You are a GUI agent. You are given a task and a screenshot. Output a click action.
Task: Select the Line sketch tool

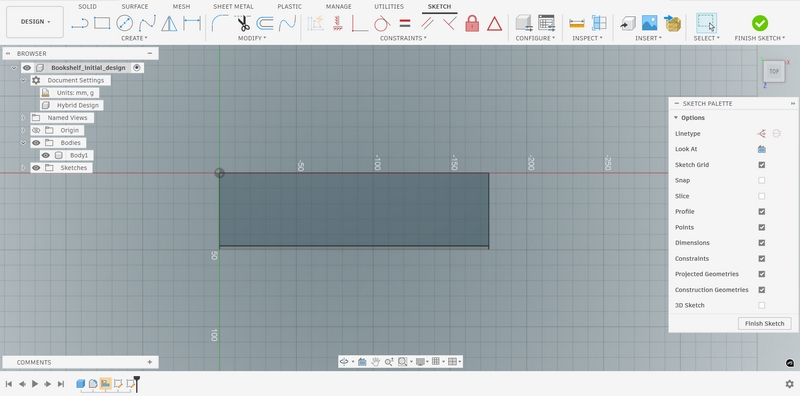pyautogui.click(x=80, y=23)
